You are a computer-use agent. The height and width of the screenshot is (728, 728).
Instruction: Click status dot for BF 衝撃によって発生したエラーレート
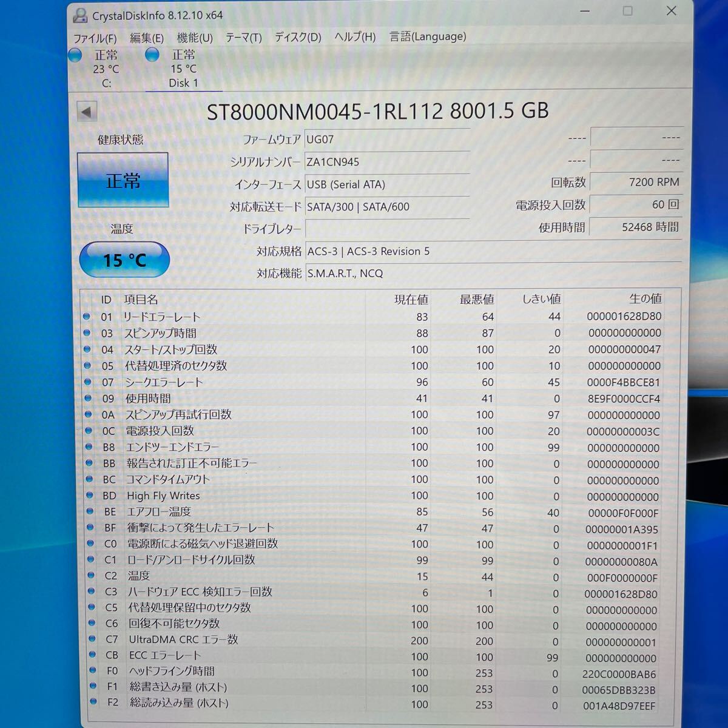pos(90,527)
